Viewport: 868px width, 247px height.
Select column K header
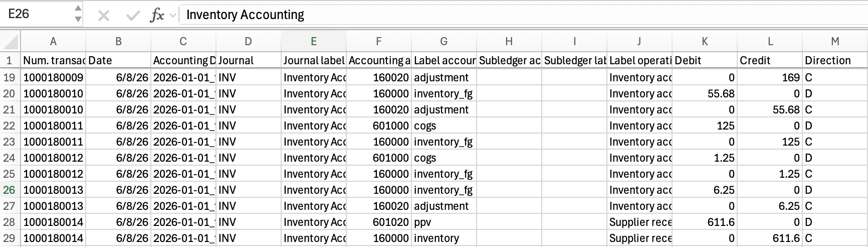pyautogui.click(x=705, y=41)
